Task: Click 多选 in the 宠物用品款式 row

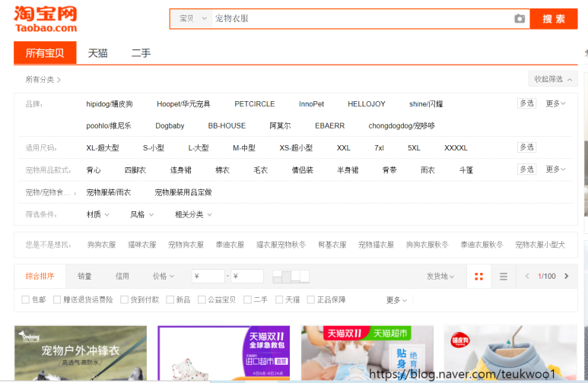Action: [x=526, y=169]
